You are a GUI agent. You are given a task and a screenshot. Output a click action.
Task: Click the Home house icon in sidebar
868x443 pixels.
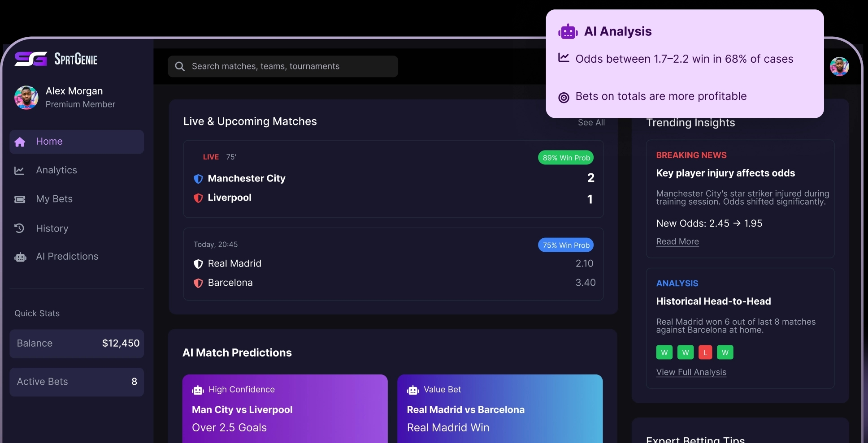pyautogui.click(x=20, y=142)
